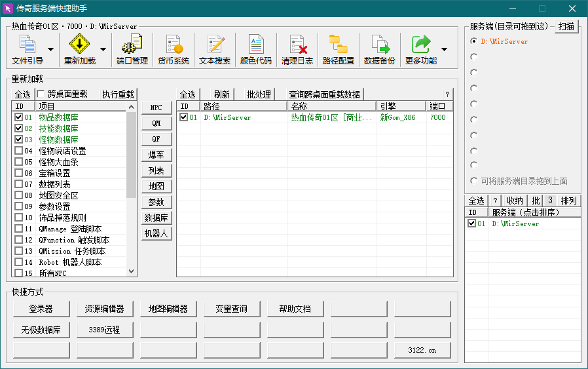Expand the dropdown arrow beside 文件引导
The width and height of the screenshot is (588, 369).
coord(50,50)
